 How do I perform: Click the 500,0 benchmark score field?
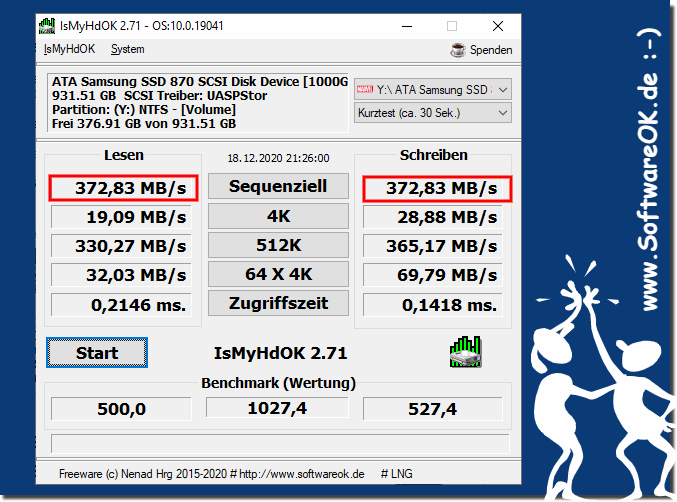click(x=121, y=409)
